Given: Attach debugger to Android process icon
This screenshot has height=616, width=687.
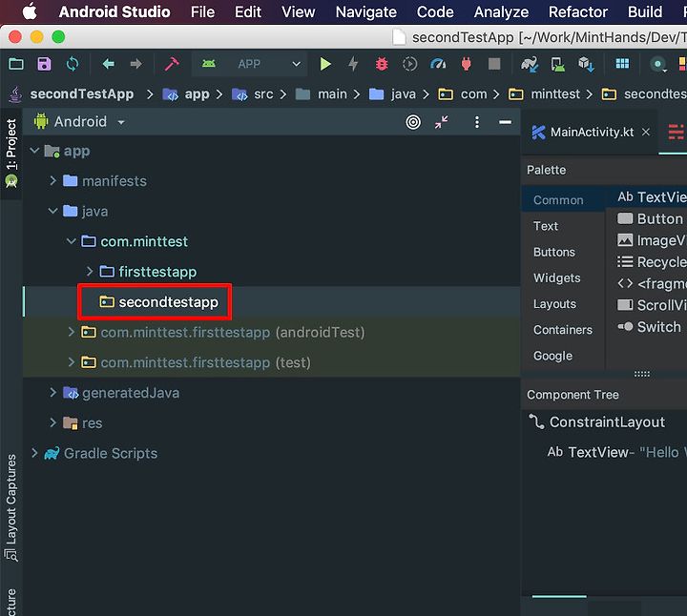Looking at the screenshot, I should pyautogui.click(x=467, y=64).
